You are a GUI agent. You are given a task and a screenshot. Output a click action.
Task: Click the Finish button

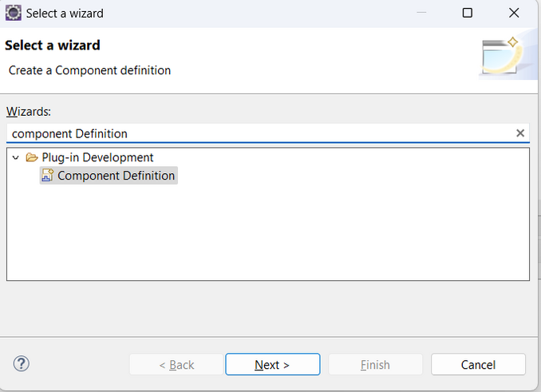375,365
